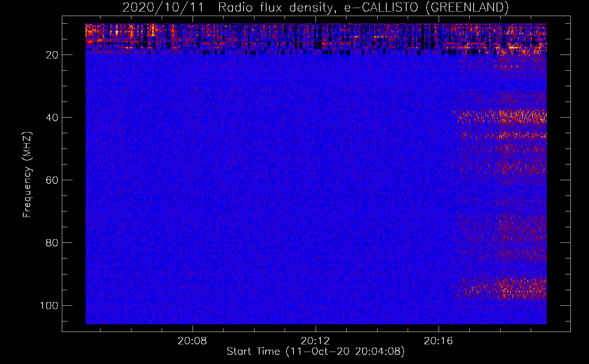The image size is (589, 364).
Task: Click the "Start Time (11-Oct-20 20:04:08)" axis label
Action: tap(316, 352)
